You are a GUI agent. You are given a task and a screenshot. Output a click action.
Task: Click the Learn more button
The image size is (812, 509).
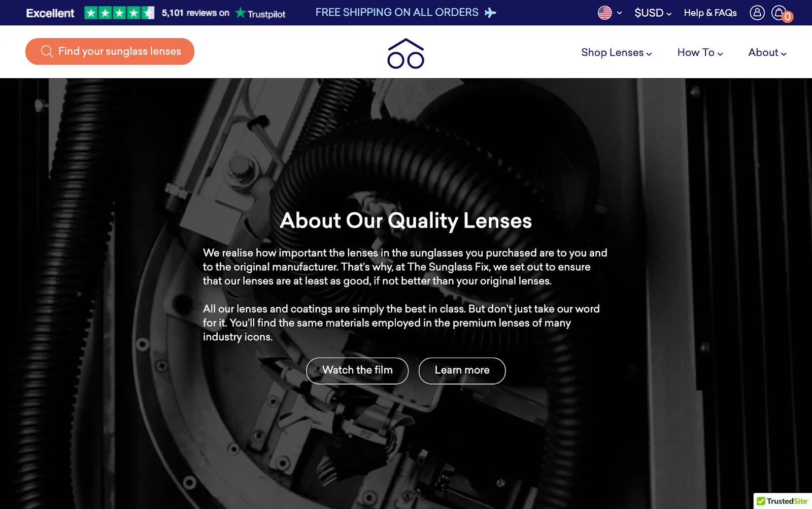click(x=462, y=371)
